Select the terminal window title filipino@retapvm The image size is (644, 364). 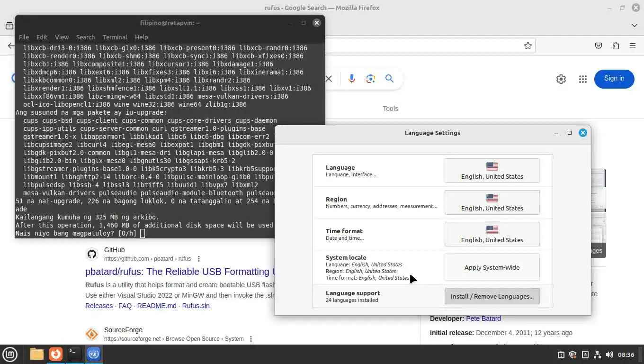tap(170, 23)
